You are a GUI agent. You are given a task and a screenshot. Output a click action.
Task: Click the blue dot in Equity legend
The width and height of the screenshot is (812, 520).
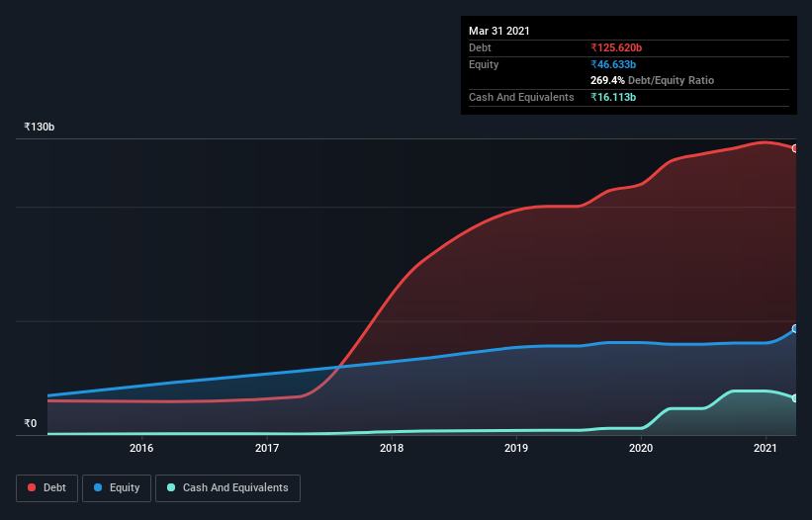point(98,487)
